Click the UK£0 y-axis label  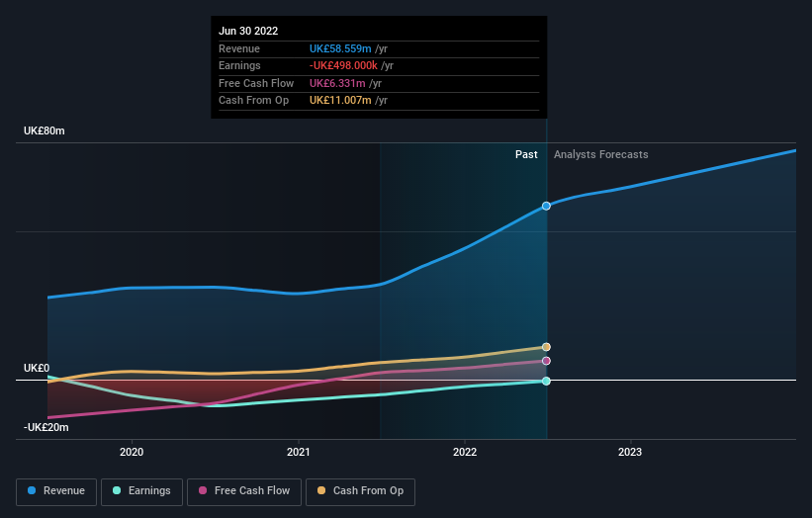coord(37,368)
